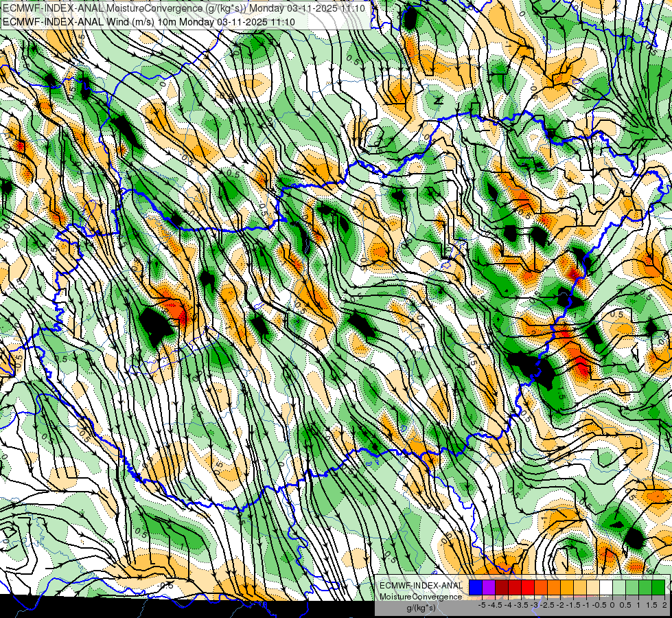Image resolution: width=672 pixels, height=618 pixels.
Task: Click the g/(kg*s) unit label in legend
Action: pos(421,608)
